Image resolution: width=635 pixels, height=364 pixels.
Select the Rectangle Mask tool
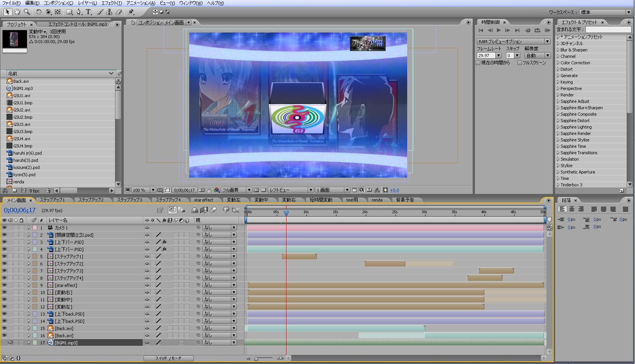[x=70, y=12]
